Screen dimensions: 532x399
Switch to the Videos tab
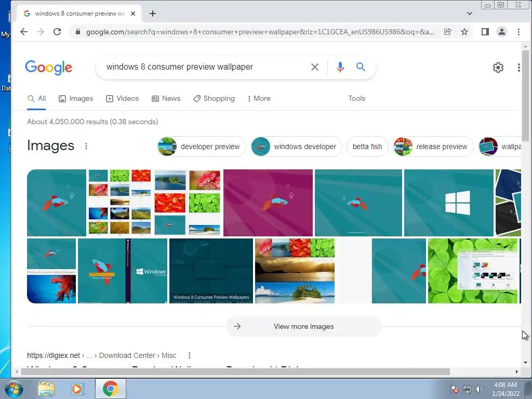[x=123, y=98]
